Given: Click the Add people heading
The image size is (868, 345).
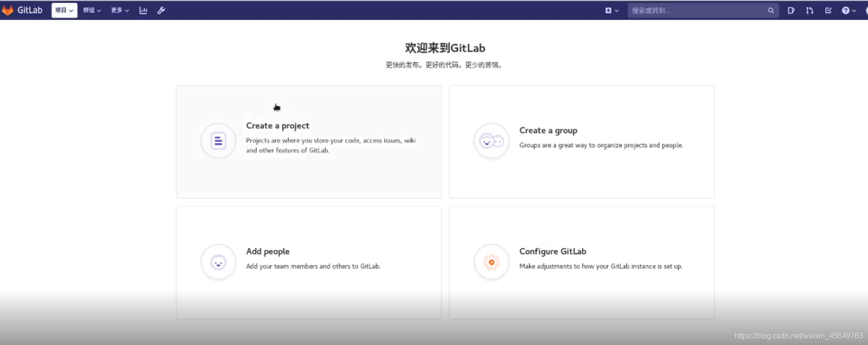Looking at the screenshot, I should 268,251.
